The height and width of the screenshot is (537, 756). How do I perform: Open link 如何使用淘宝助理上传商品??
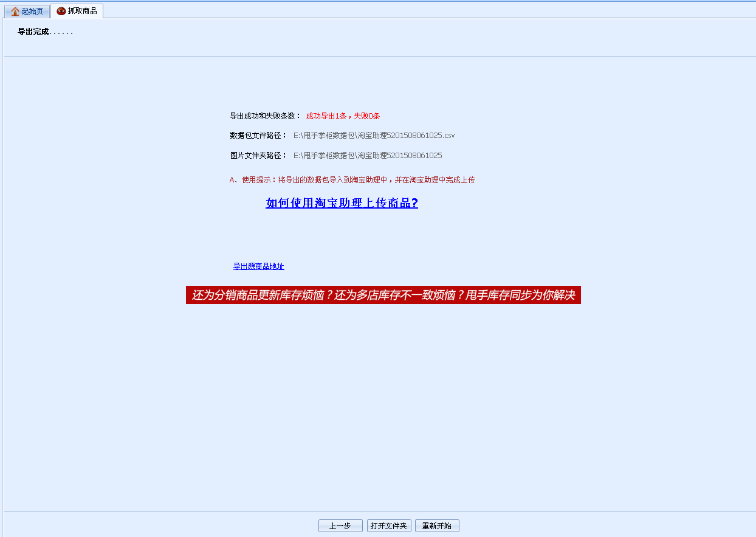pos(342,203)
